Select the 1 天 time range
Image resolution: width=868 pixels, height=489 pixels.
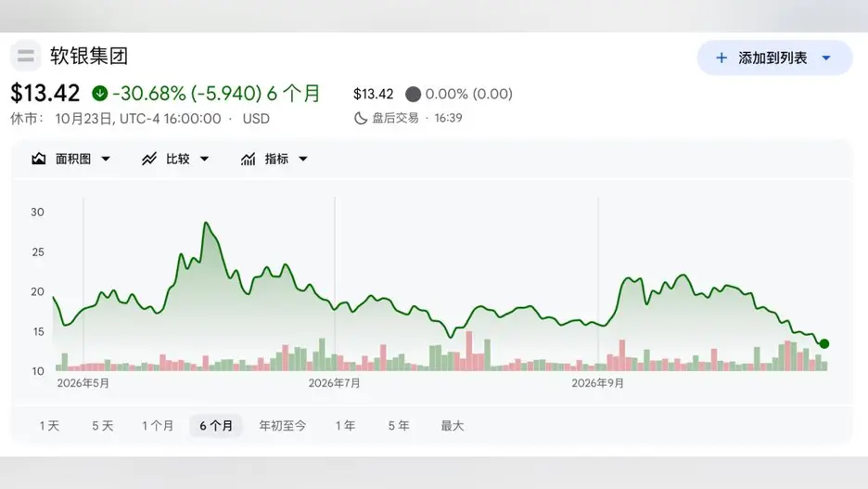[x=49, y=425]
